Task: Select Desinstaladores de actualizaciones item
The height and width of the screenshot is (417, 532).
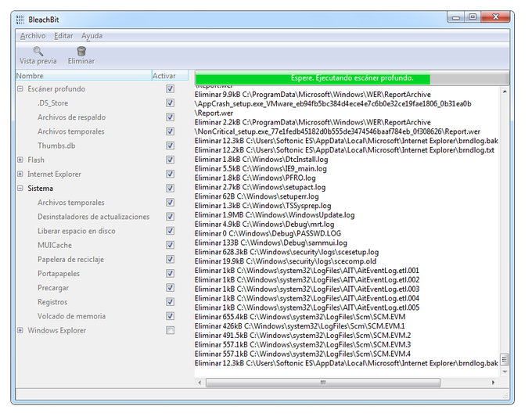Action: point(94,217)
